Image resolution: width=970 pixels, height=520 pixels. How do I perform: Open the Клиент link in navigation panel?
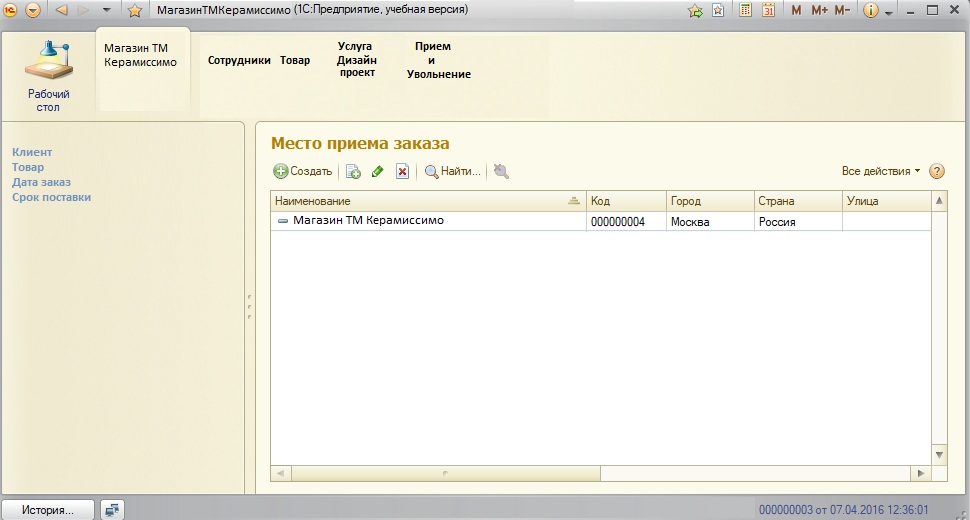32,152
